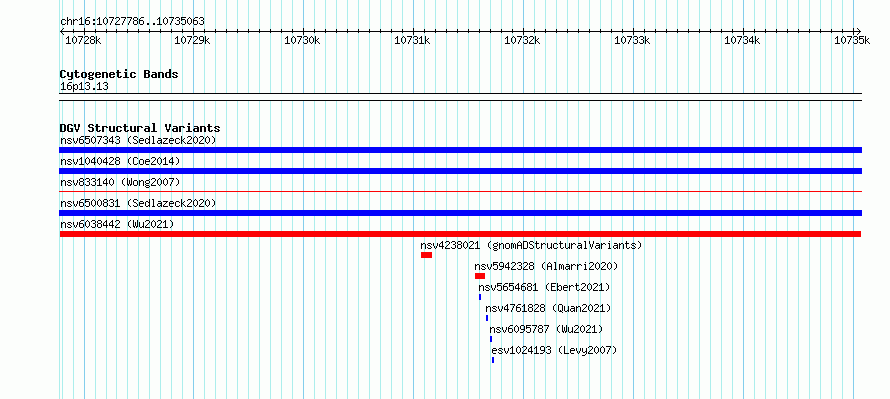This screenshot has width=890, height=399.
Task: Click the 10732k ruler label
Action: (x=523, y=40)
